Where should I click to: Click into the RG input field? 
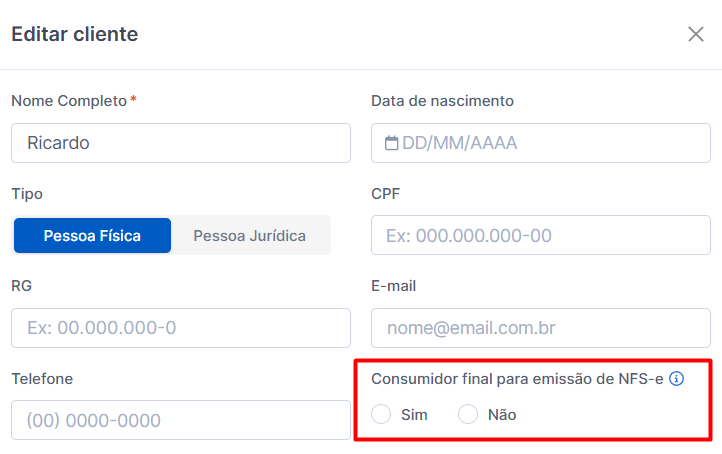coord(180,328)
